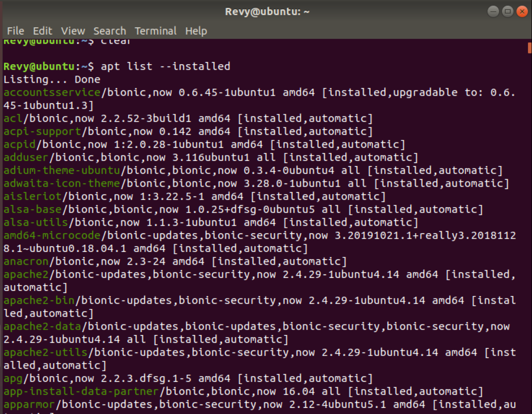Screen dimensions: 532x414
Task: Click the Revy@ubuntu window title
Action: (x=267, y=11)
